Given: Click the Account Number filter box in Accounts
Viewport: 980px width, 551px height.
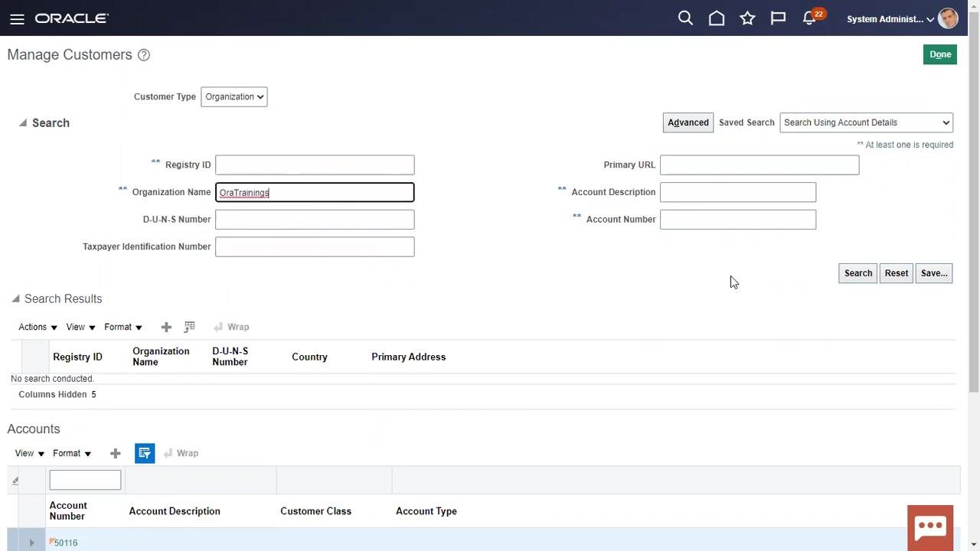Looking at the screenshot, I should click(85, 480).
